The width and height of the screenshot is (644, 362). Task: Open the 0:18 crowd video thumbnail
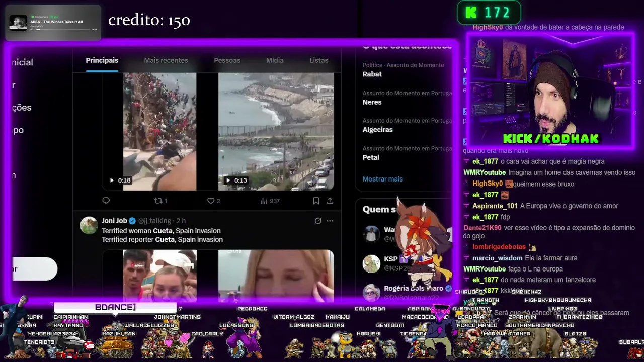pos(159,132)
